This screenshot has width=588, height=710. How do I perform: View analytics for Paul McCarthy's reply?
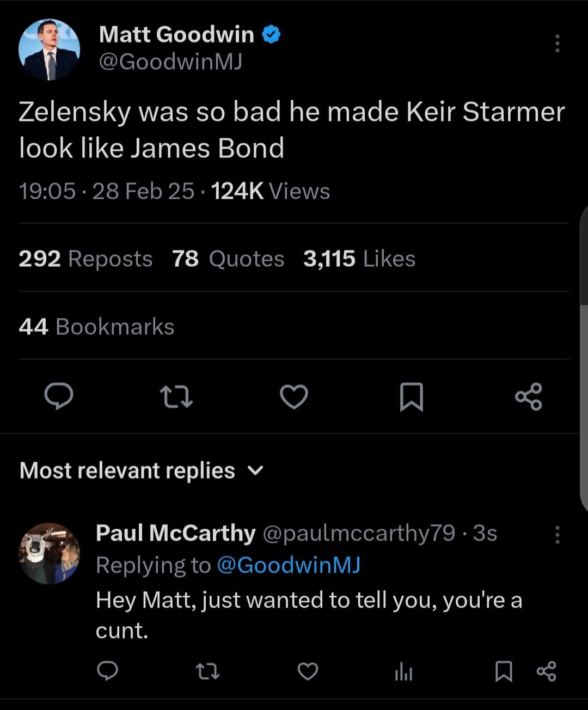[x=403, y=672]
